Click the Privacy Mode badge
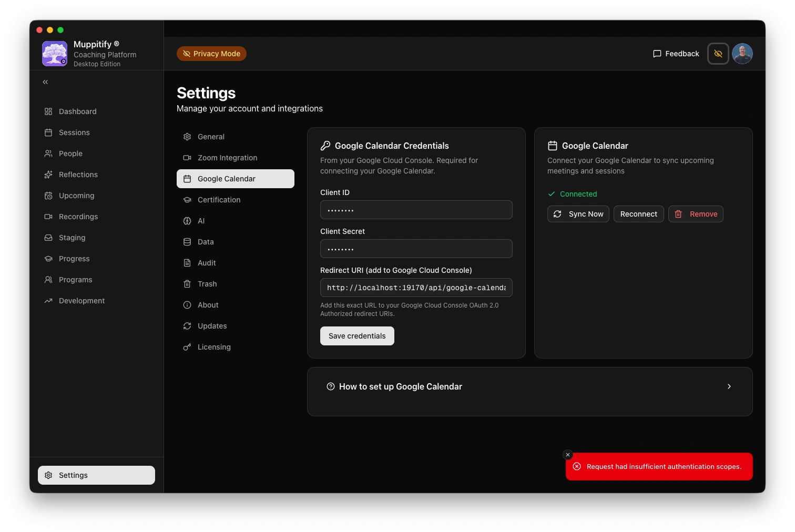The image size is (795, 532). (x=211, y=54)
